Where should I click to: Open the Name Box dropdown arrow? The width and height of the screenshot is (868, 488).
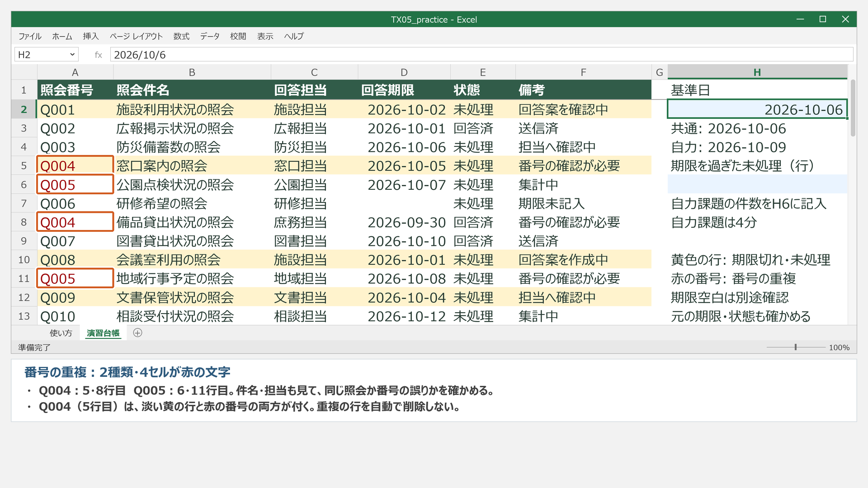coord(72,55)
